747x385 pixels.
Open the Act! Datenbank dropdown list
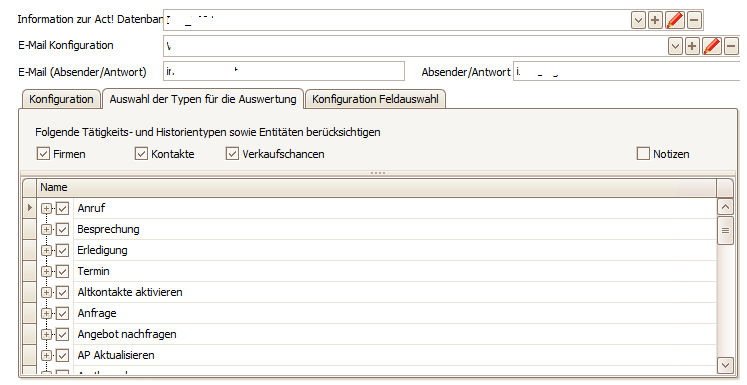click(638, 20)
